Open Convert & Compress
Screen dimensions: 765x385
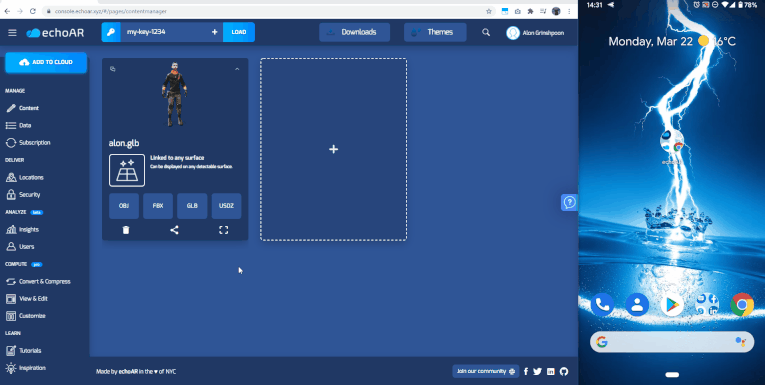(x=38, y=282)
